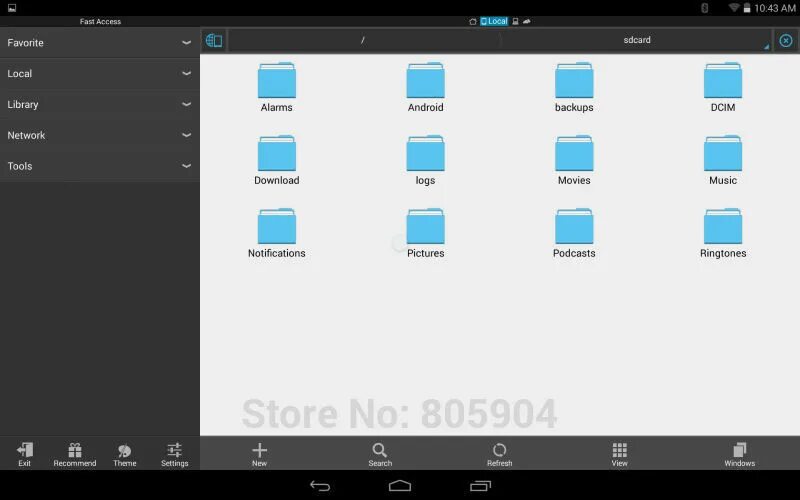The height and width of the screenshot is (500, 800).
Task: Select the Local window tab
Action: [x=494, y=21]
